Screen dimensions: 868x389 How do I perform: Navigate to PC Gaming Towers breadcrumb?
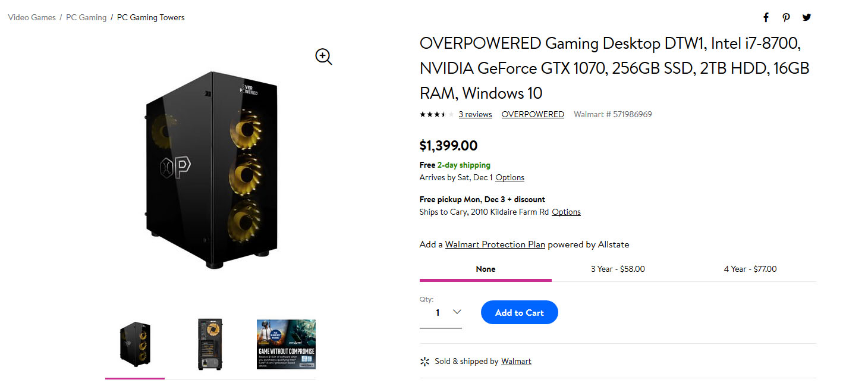[150, 17]
